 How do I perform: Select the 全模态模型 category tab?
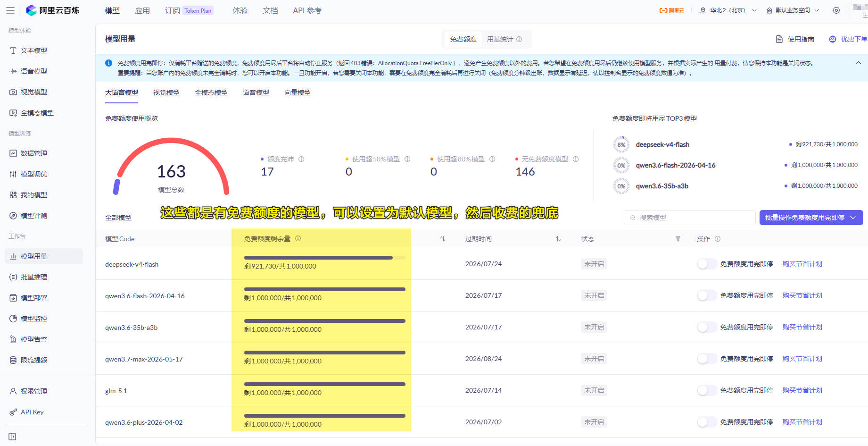[x=211, y=93]
